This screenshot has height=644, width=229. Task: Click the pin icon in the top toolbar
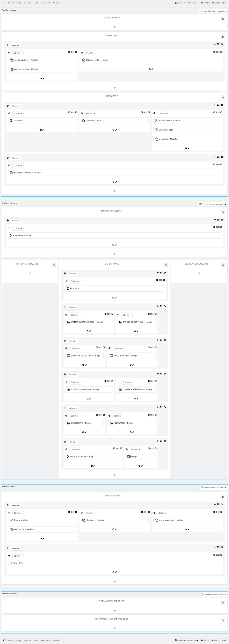pyautogui.click(x=4, y=3)
